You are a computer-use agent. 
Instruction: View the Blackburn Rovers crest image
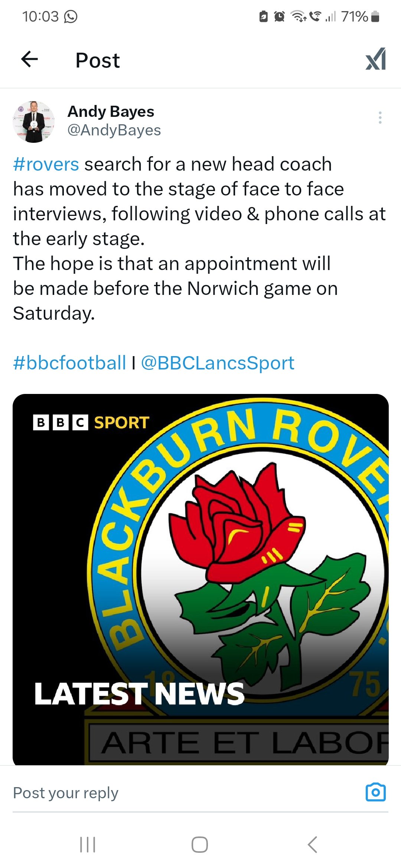pos(200,579)
